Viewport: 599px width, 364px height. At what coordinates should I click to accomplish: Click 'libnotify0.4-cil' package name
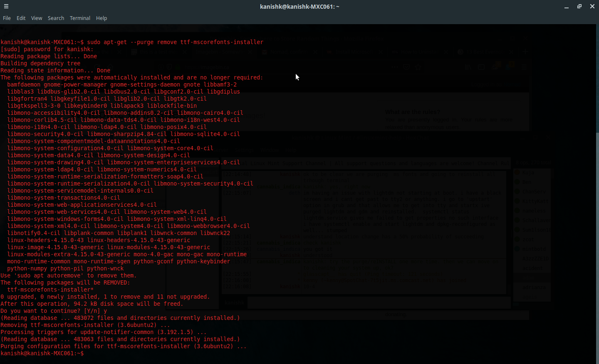[34, 233]
